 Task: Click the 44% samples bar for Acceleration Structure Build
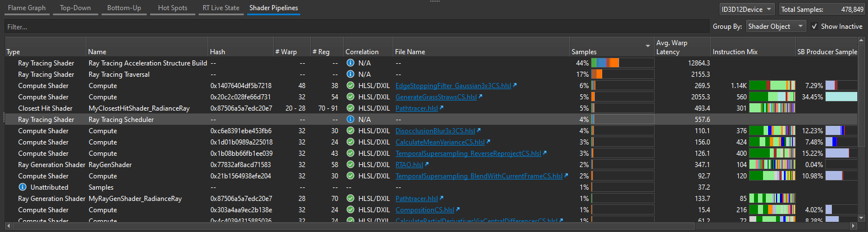coord(622,63)
